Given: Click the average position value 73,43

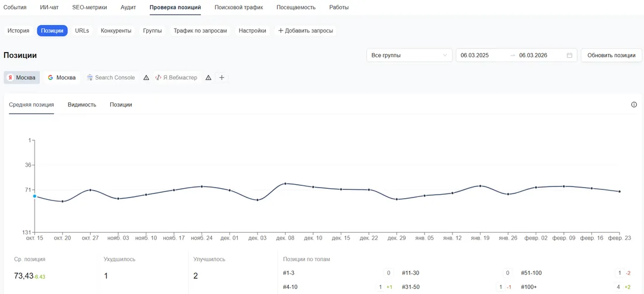Looking at the screenshot, I should tap(23, 276).
